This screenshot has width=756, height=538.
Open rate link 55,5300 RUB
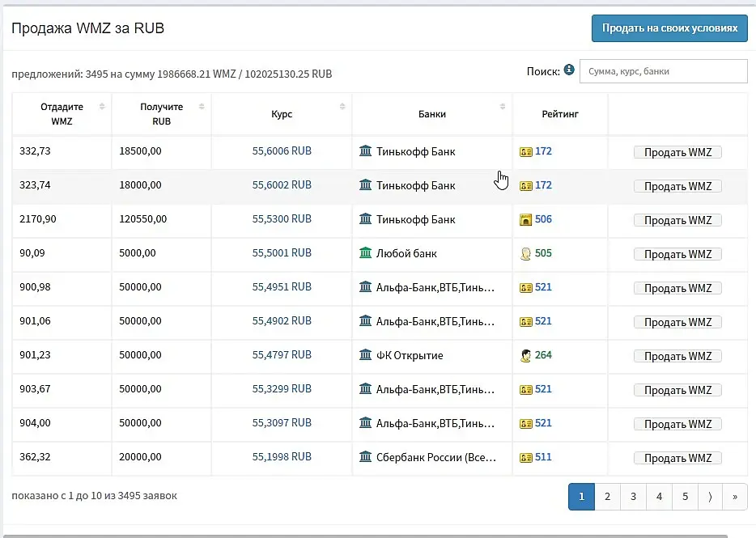coord(282,219)
